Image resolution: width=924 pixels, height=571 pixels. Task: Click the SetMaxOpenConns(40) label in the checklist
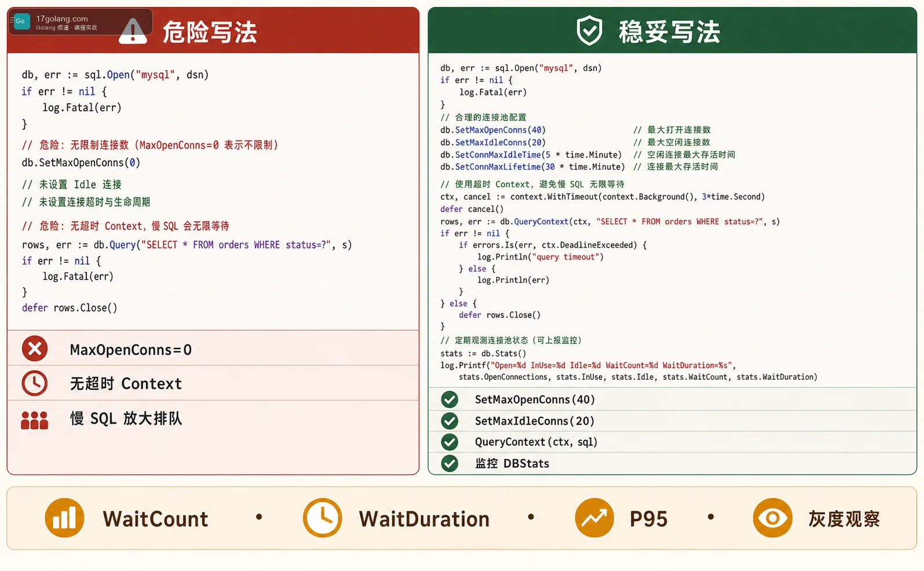click(535, 400)
